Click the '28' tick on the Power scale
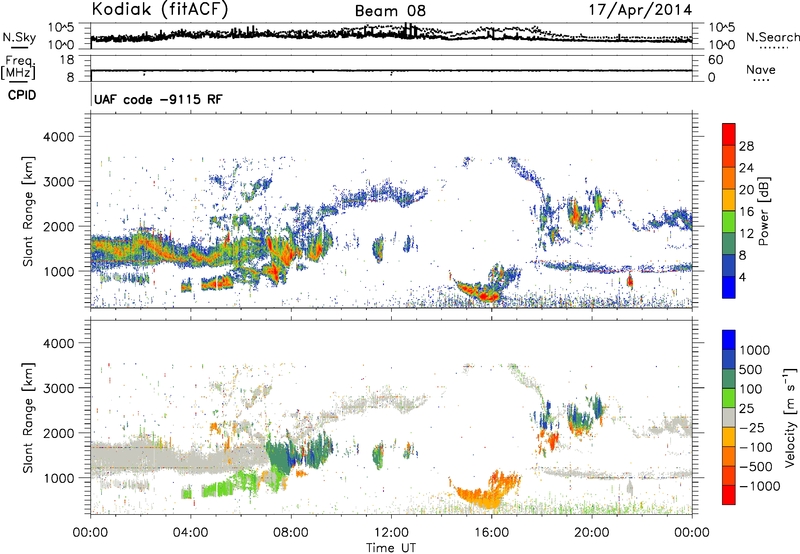 pyautogui.click(x=746, y=146)
